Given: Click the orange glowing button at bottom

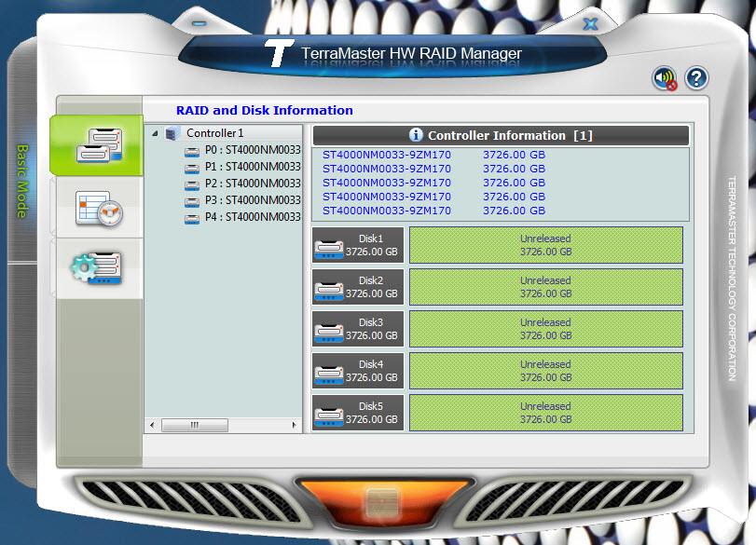Looking at the screenshot, I should click(x=382, y=504).
